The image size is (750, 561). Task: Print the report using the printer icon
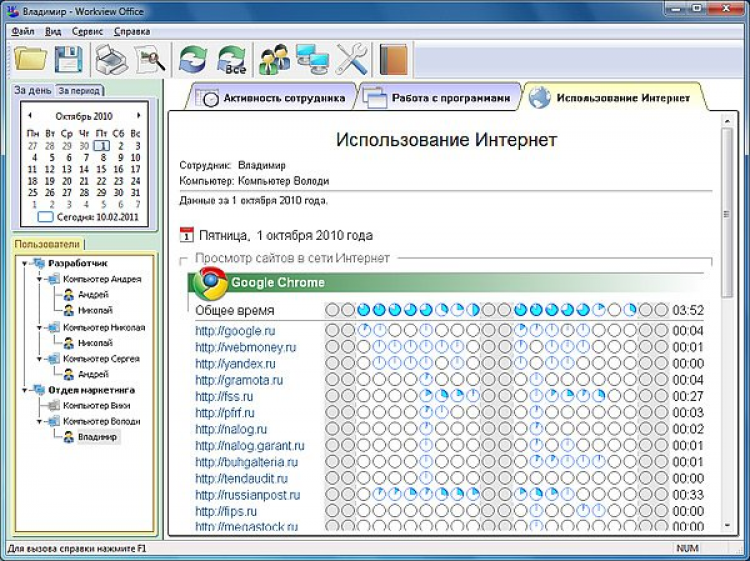[x=111, y=59]
